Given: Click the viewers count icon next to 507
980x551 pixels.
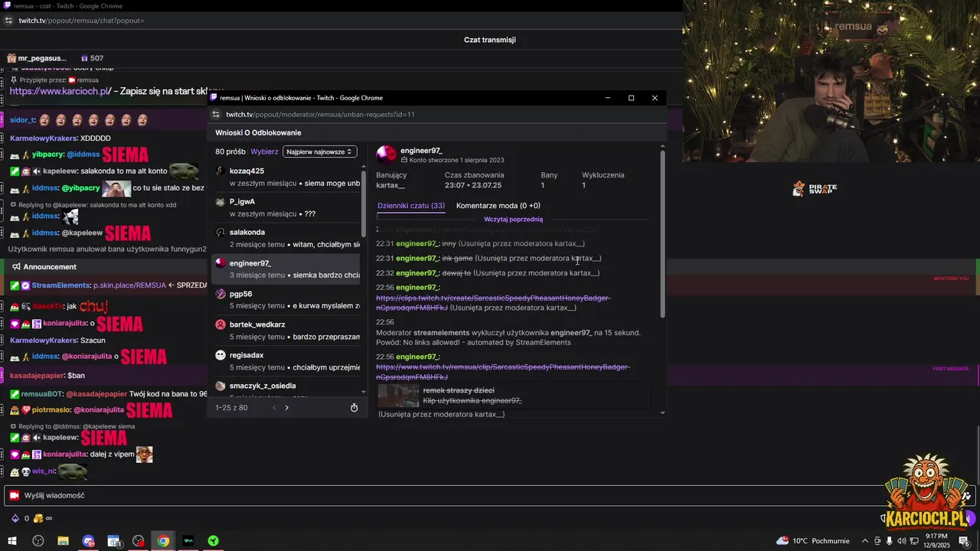Looking at the screenshot, I should tap(84, 58).
